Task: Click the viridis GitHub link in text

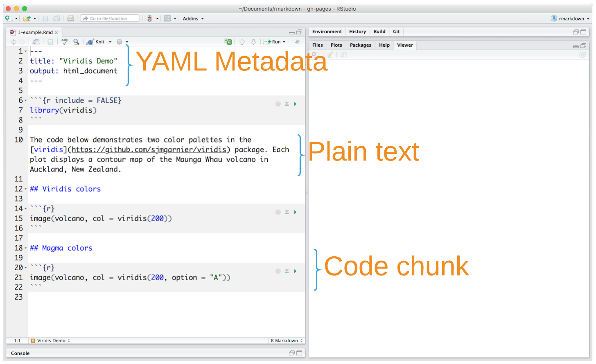Action: (x=149, y=150)
